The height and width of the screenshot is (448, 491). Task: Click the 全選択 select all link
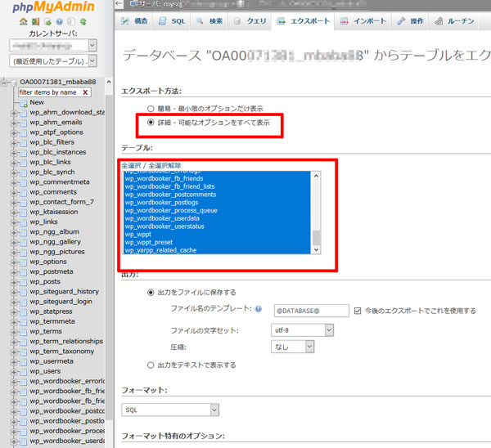click(131, 165)
